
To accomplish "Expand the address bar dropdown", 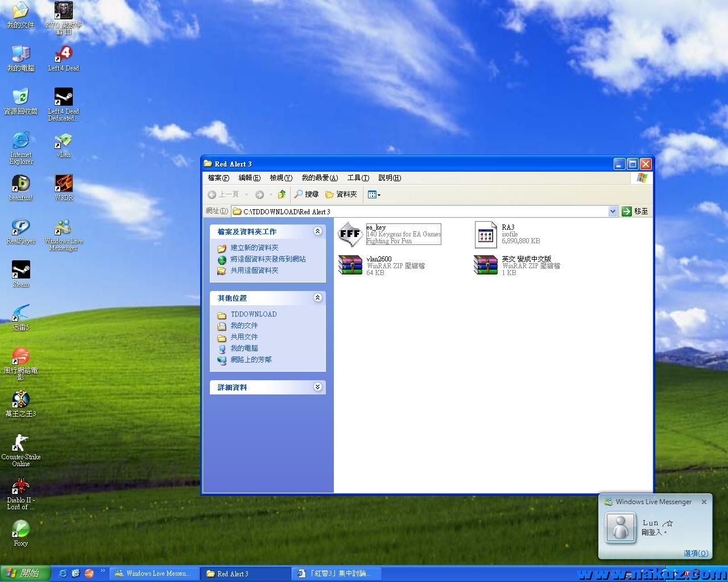I will [613, 211].
